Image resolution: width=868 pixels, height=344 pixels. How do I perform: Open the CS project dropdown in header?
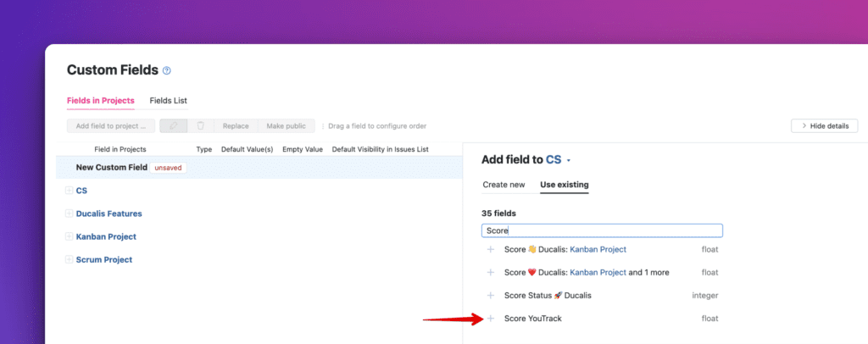point(559,159)
